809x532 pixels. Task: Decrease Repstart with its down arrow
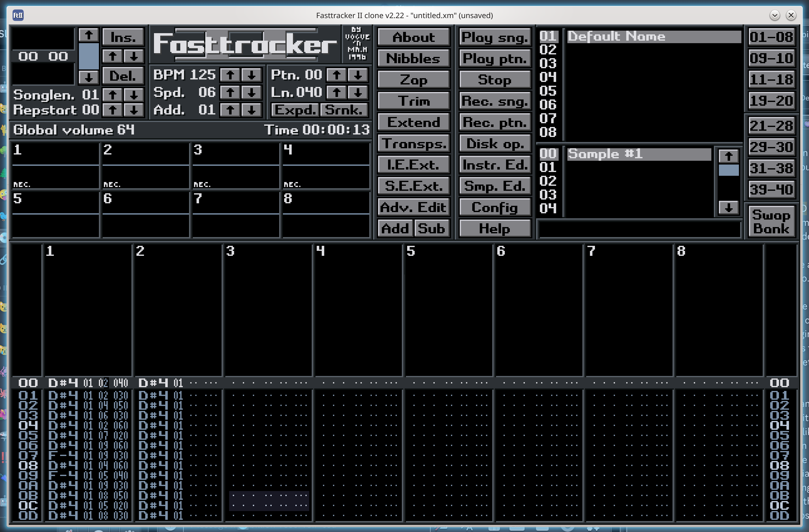(x=134, y=110)
